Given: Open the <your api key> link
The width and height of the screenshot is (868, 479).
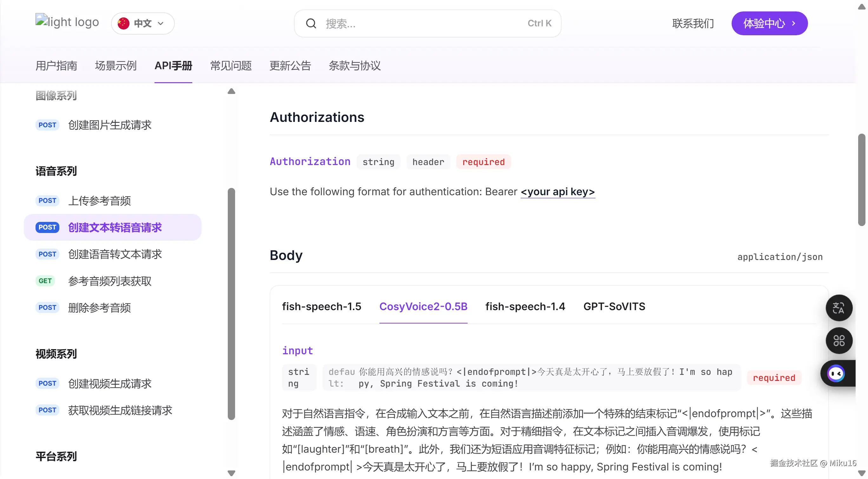Looking at the screenshot, I should [x=558, y=192].
